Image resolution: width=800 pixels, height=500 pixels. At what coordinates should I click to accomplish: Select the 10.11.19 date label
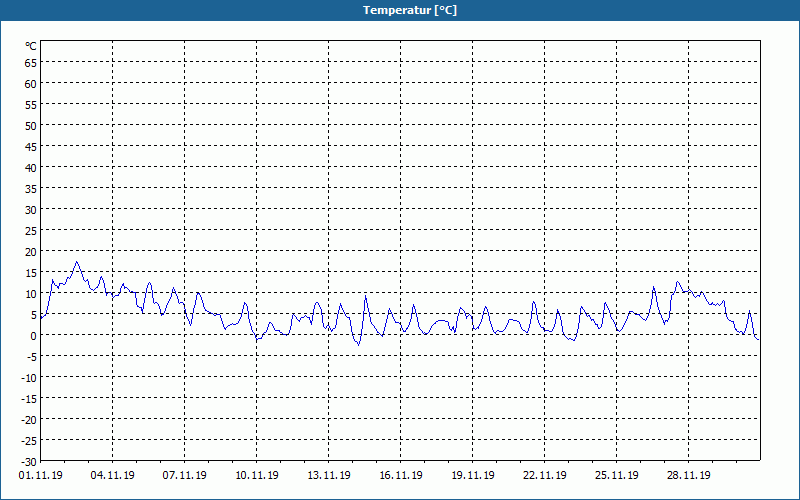[257, 475]
